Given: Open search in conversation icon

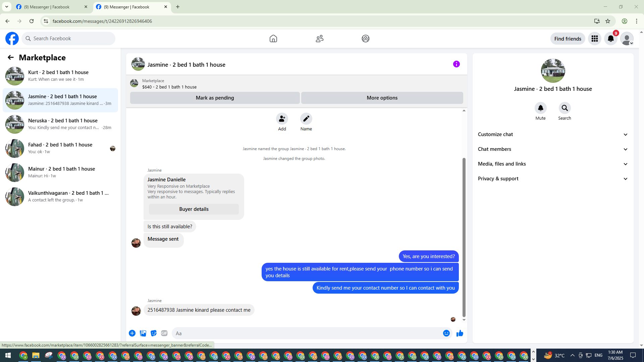Looking at the screenshot, I should coord(565,108).
